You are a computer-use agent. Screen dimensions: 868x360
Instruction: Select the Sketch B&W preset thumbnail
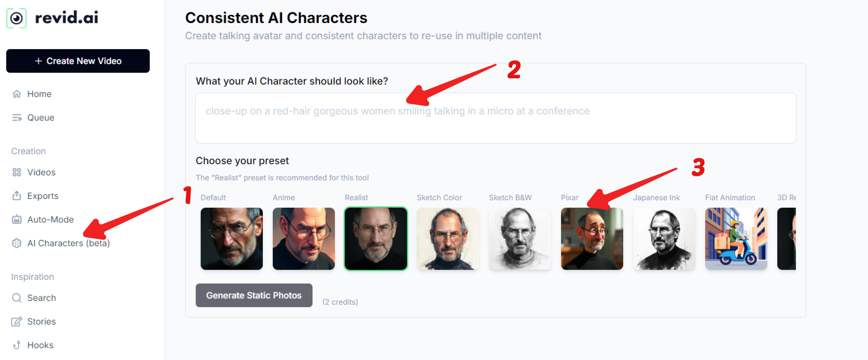[519, 239]
